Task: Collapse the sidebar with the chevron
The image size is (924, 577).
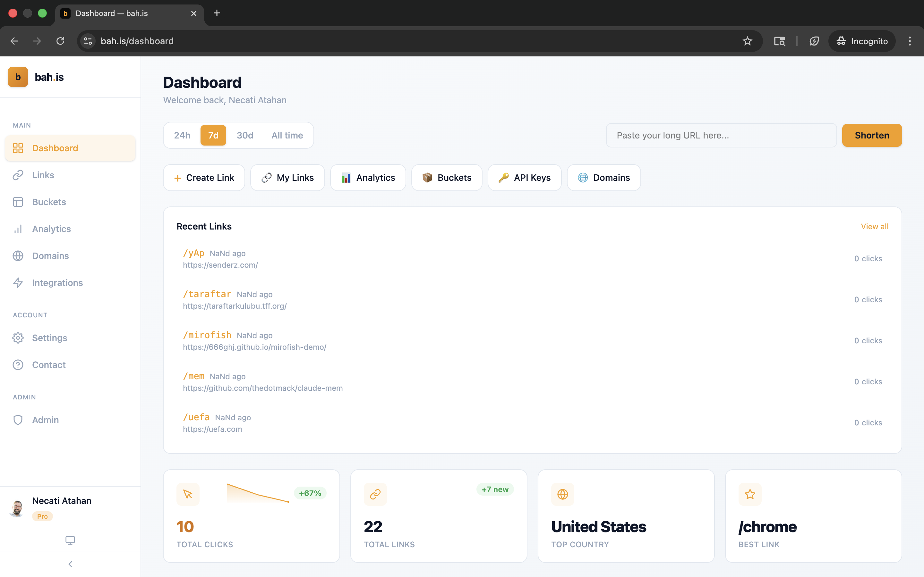Action: [x=70, y=564]
